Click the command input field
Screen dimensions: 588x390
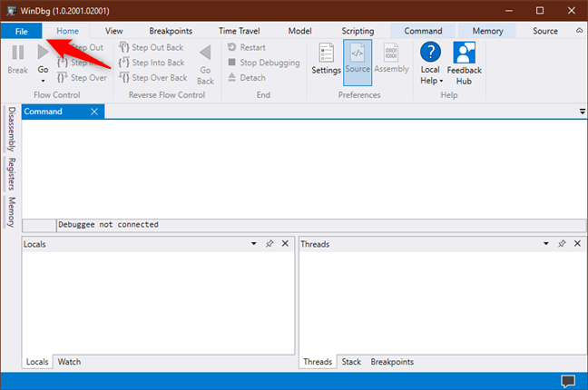(321, 225)
